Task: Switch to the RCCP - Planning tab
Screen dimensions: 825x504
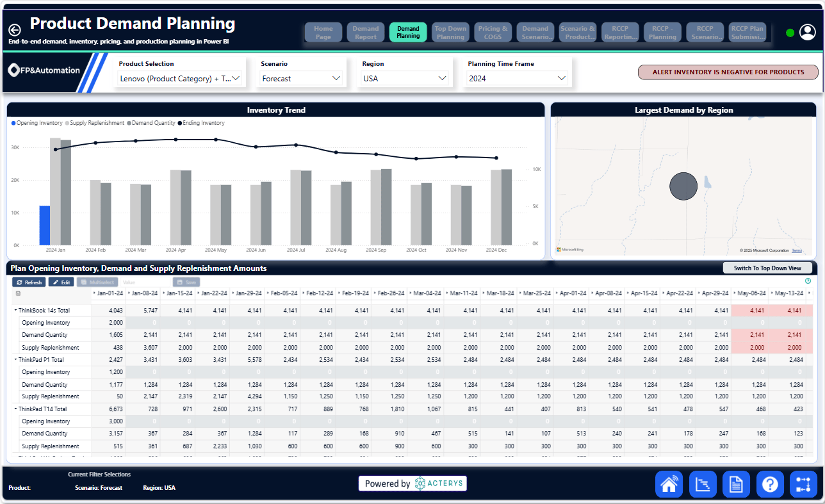Action: tap(662, 33)
